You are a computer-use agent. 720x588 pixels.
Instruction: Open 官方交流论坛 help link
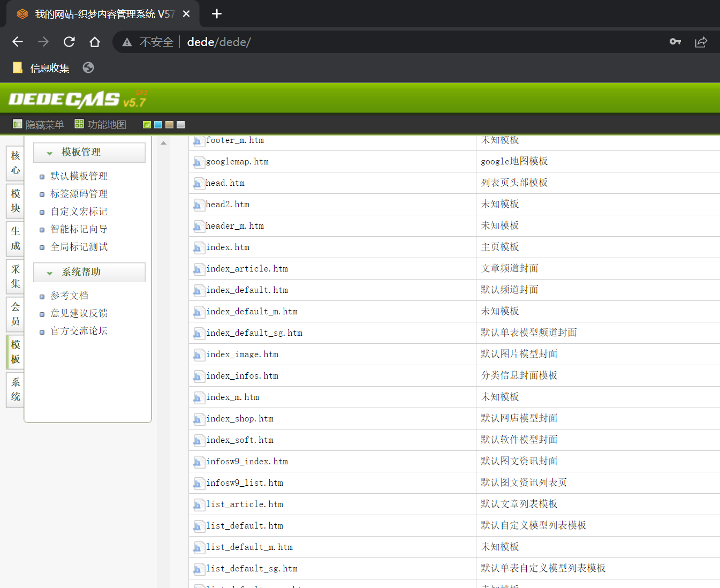coord(79,331)
